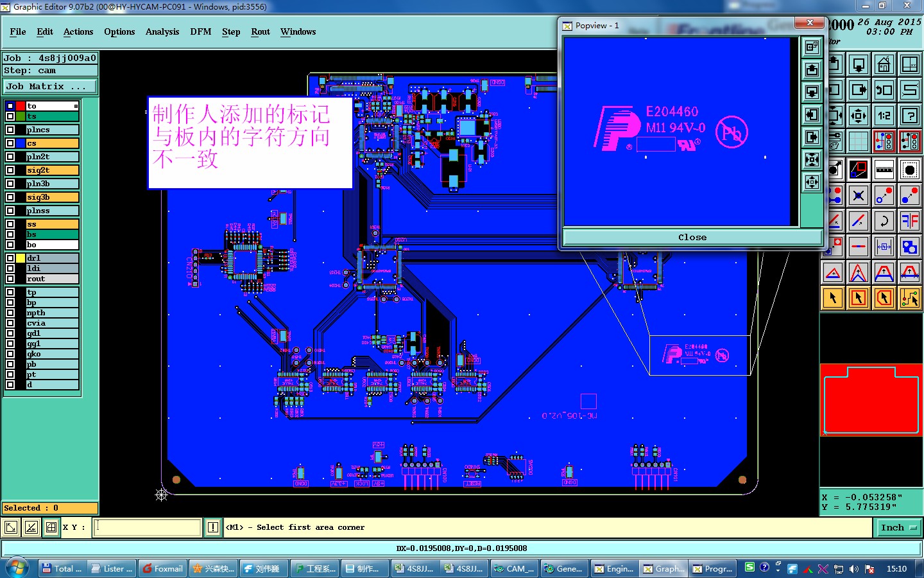The height and width of the screenshot is (578, 924).
Task: Toggle the sig2t layer checkbox
Action: (10, 170)
